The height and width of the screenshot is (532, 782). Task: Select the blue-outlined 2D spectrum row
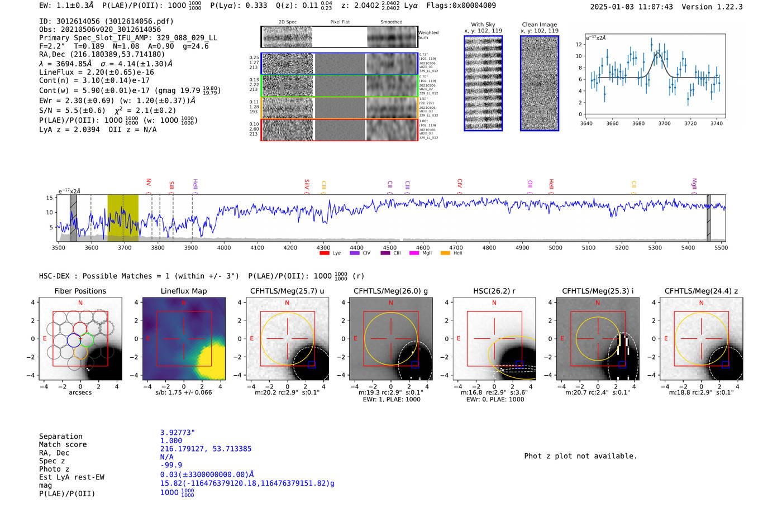click(x=339, y=64)
